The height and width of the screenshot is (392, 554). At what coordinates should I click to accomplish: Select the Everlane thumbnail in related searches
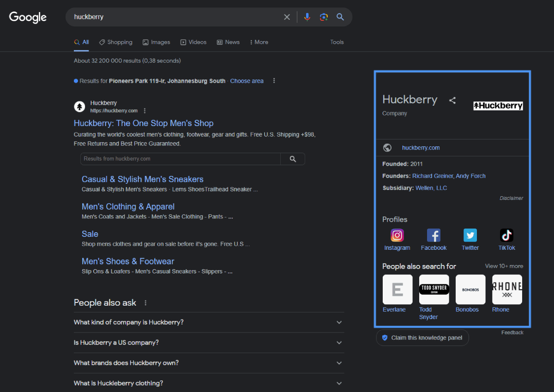coord(397,289)
